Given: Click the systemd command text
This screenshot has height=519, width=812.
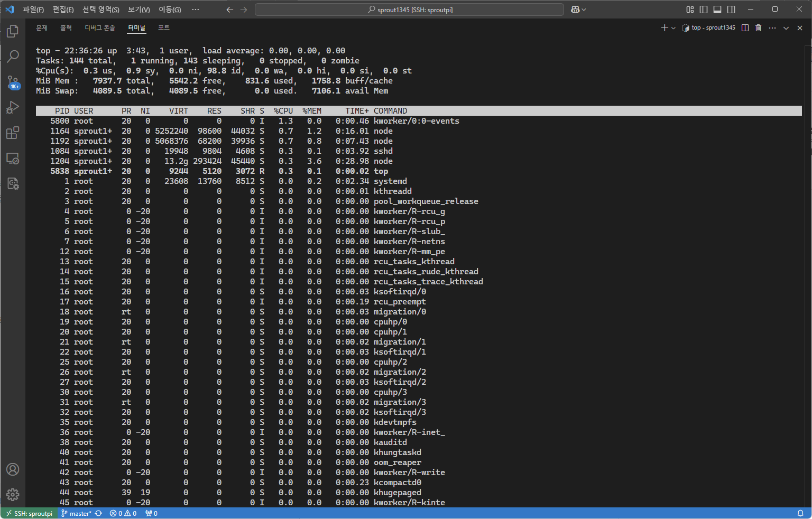Looking at the screenshot, I should (390, 181).
